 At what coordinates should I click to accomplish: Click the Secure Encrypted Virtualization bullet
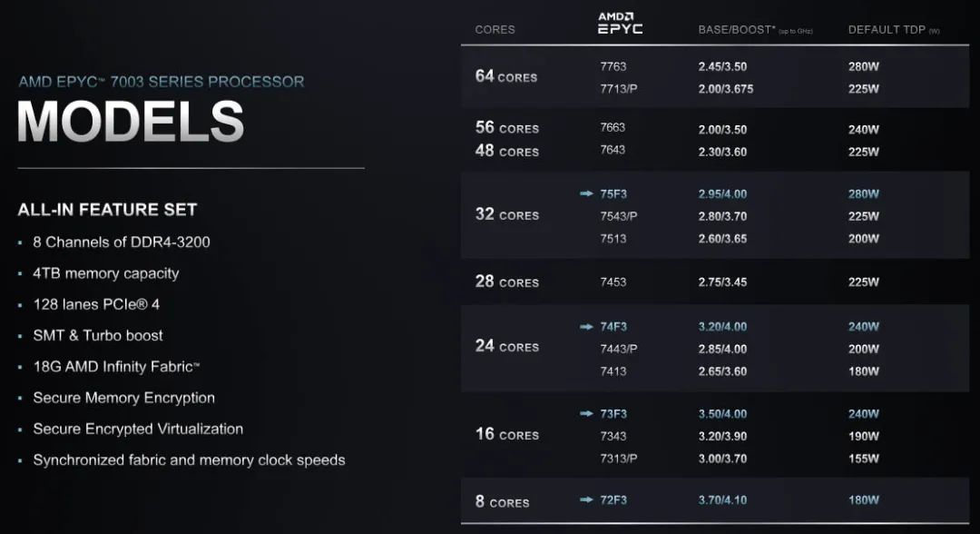[x=138, y=429]
